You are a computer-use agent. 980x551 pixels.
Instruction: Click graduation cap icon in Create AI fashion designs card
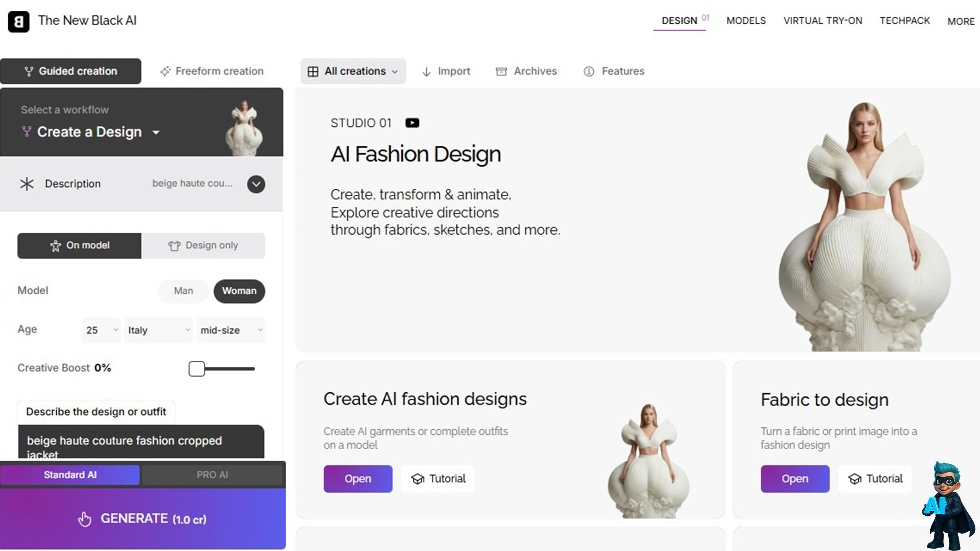point(418,479)
